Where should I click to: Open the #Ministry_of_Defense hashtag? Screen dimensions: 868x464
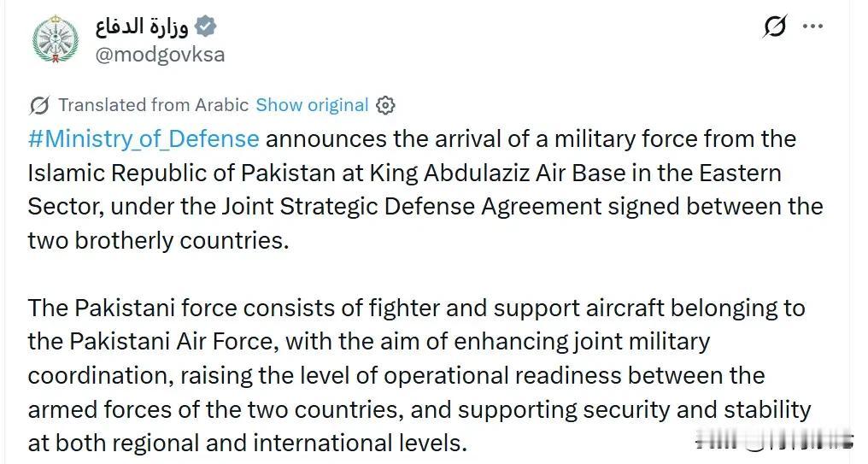(144, 138)
